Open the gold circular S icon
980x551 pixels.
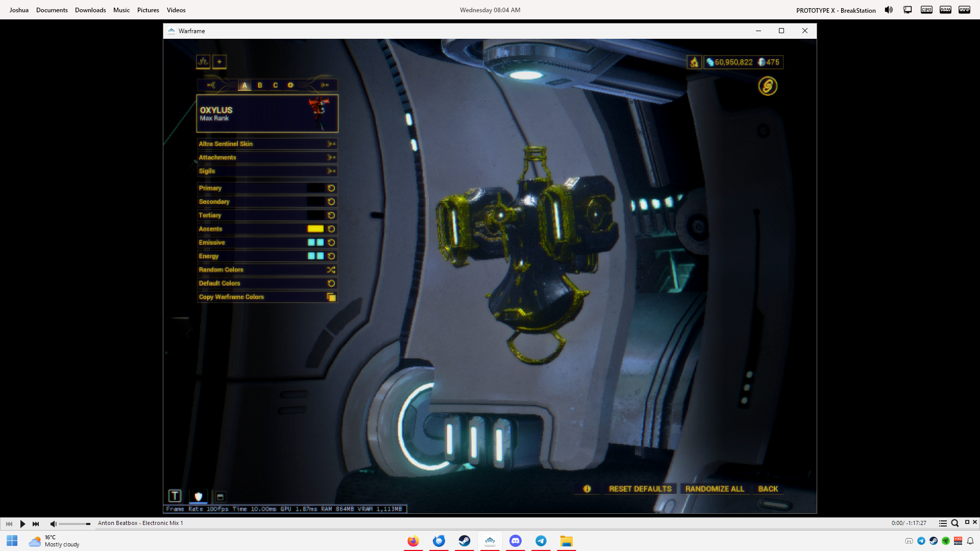[768, 86]
